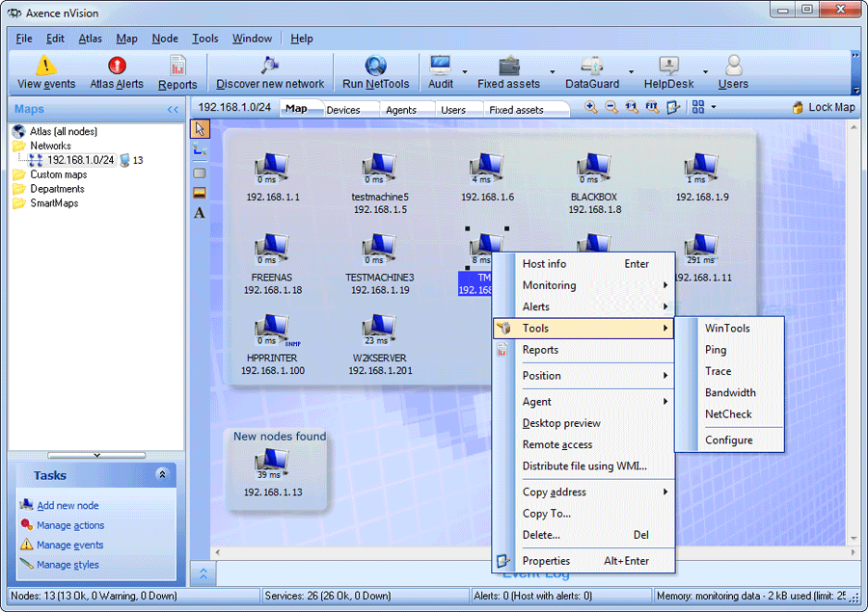The width and height of the screenshot is (868, 612).
Task: Open Atlas Alerts from the toolbar
Action: (x=117, y=67)
